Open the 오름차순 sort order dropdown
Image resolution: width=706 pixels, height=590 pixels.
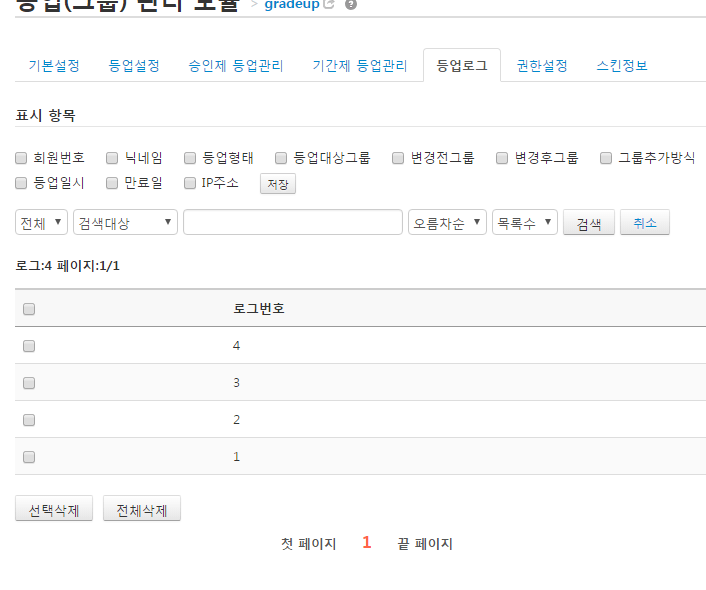[x=447, y=222]
